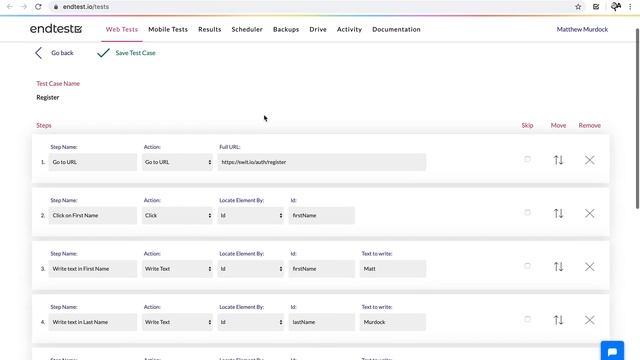
Task: Click the lock icon in the address bar
Action: click(x=56, y=7)
